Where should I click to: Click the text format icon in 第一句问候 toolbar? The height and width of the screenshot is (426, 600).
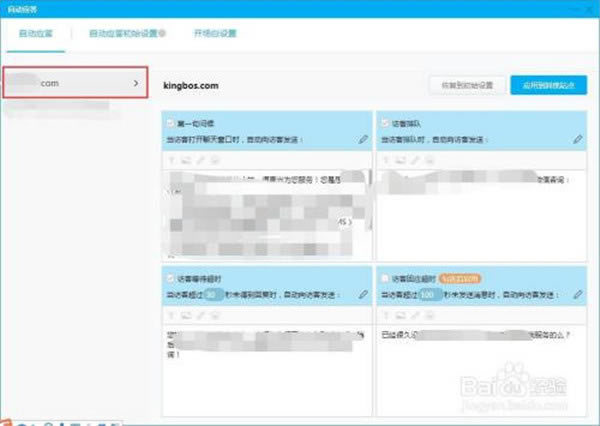coord(171,159)
